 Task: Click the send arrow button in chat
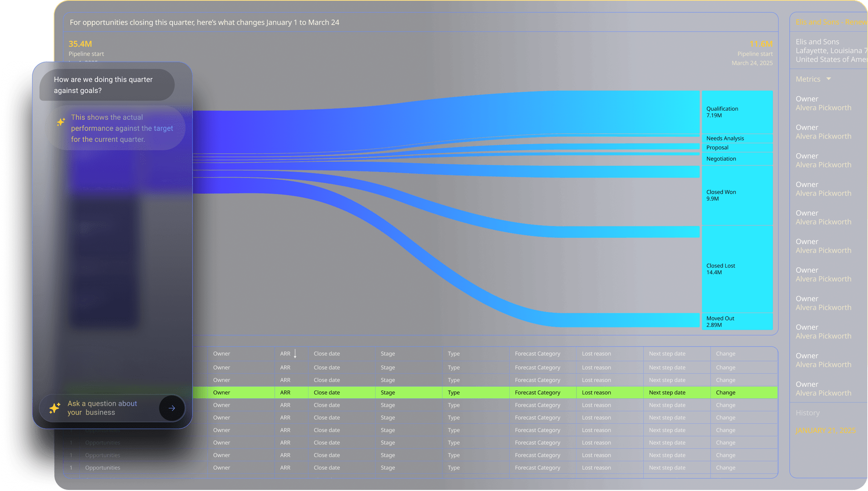pos(172,408)
